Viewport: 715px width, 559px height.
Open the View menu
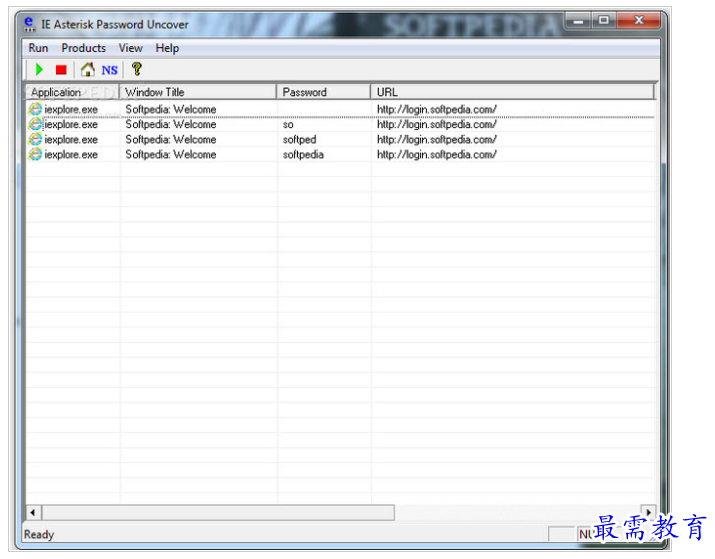coord(130,48)
